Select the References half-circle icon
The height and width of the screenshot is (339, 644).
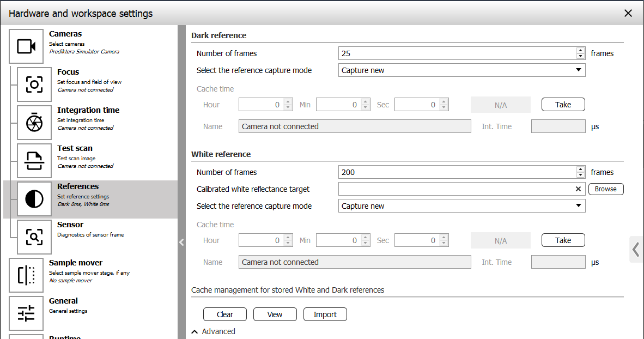pyautogui.click(x=34, y=199)
